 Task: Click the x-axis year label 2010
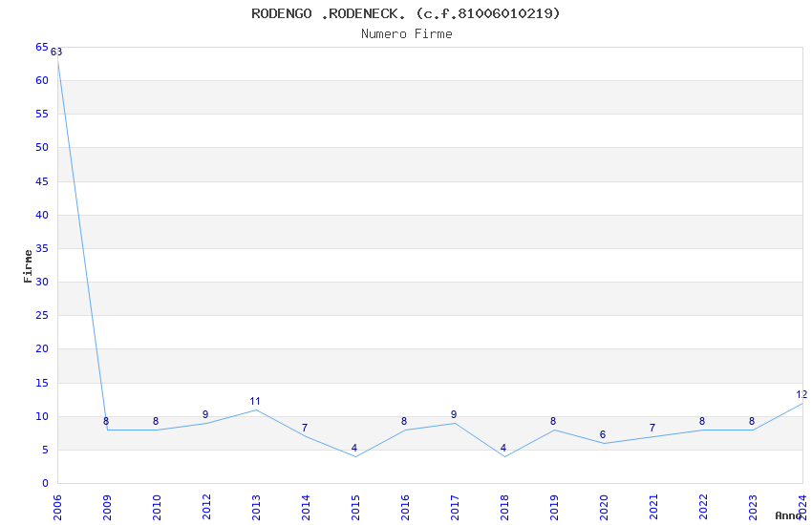point(157,507)
